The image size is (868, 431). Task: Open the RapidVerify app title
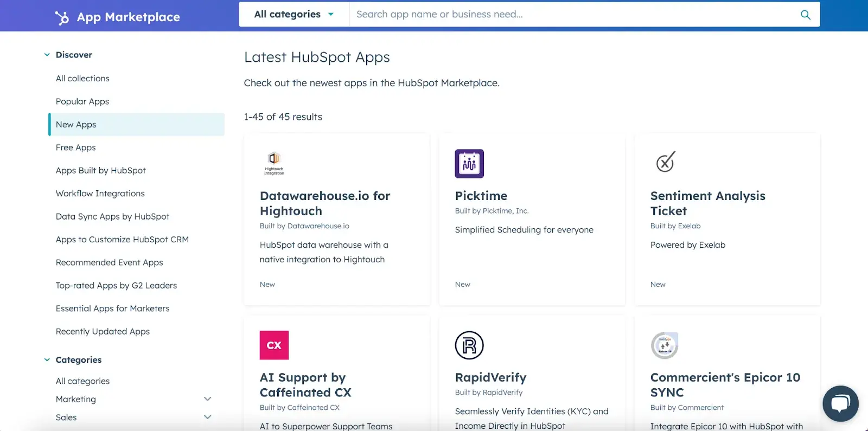pyautogui.click(x=491, y=378)
